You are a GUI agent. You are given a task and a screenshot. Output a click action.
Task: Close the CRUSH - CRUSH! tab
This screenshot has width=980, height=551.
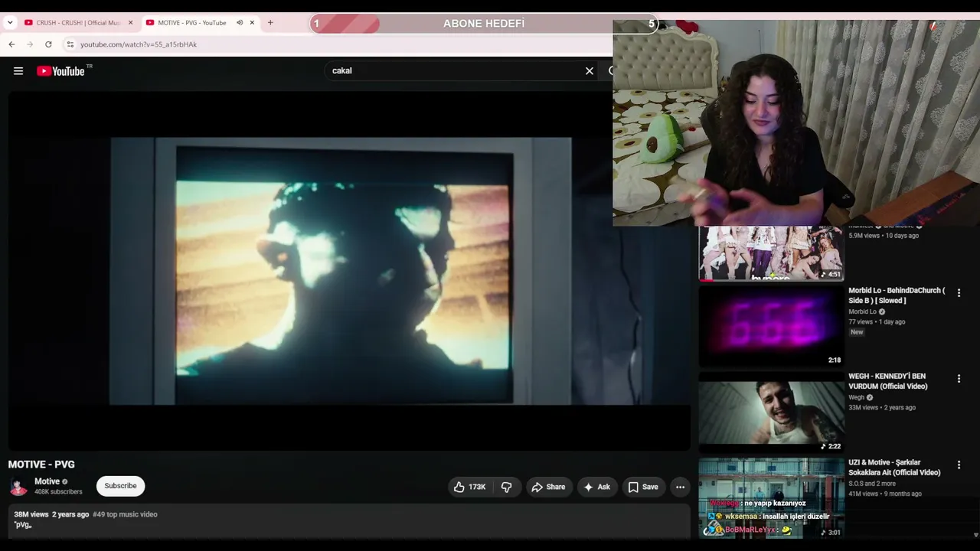click(x=130, y=23)
